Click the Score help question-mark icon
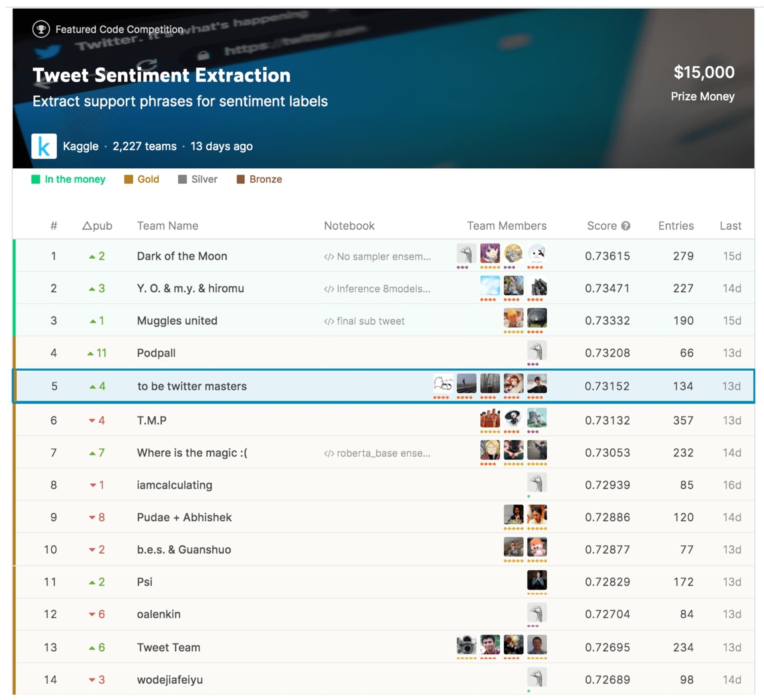Viewport: 764px width, 700px height. 625,226
